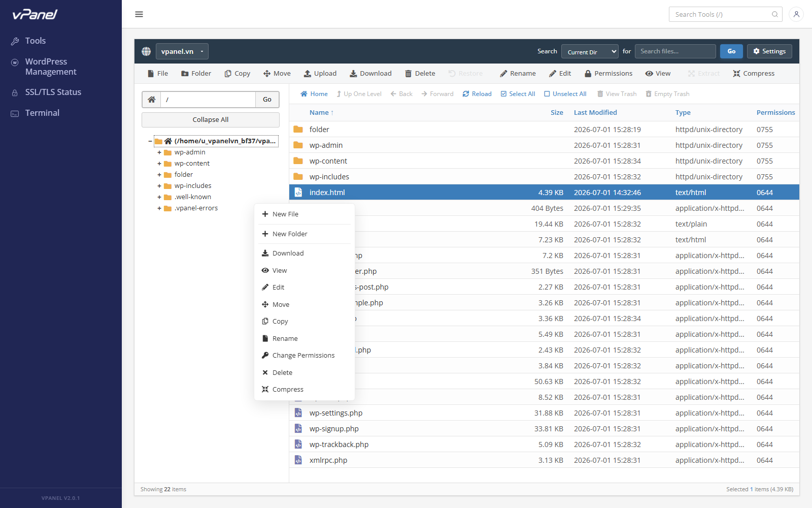Click the Collapse All button
The image size is (812, 508).
(x=211, y=120)
